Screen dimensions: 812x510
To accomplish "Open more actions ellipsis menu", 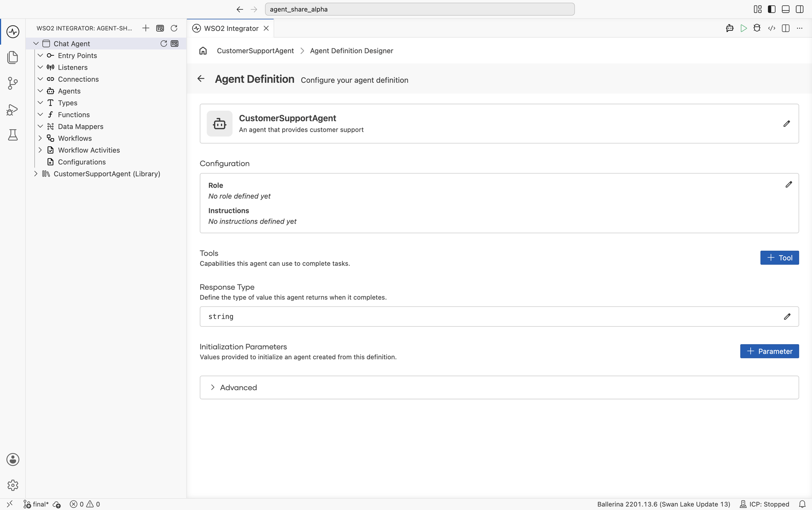I will pos(799,28).
